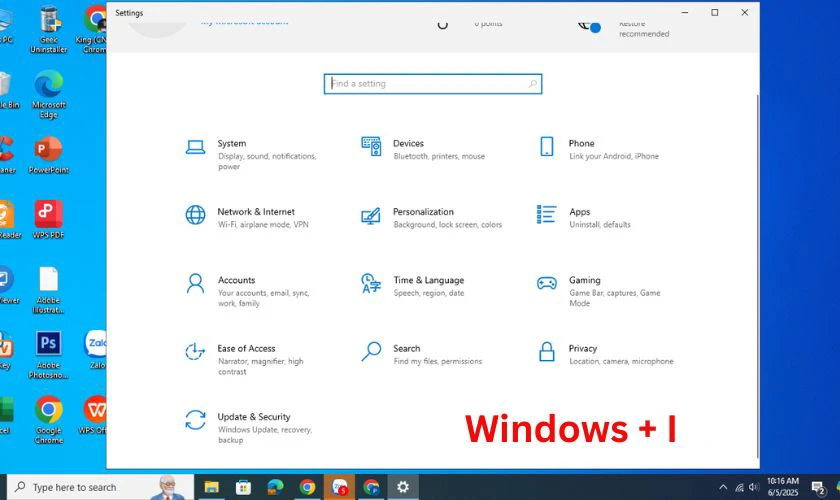Select the Google Chrome desktop icon
Screen dimensions: 840x500
pos(49,420)
